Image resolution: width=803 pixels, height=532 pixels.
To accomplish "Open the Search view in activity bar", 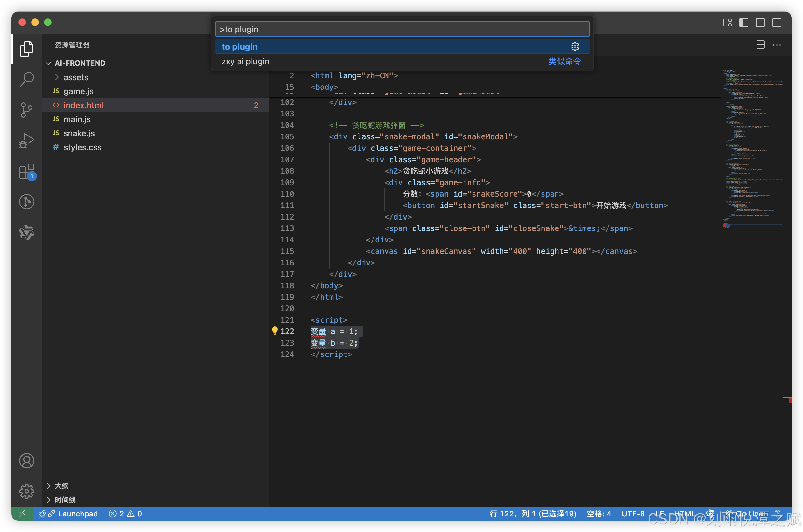I will tap(26, 79).
